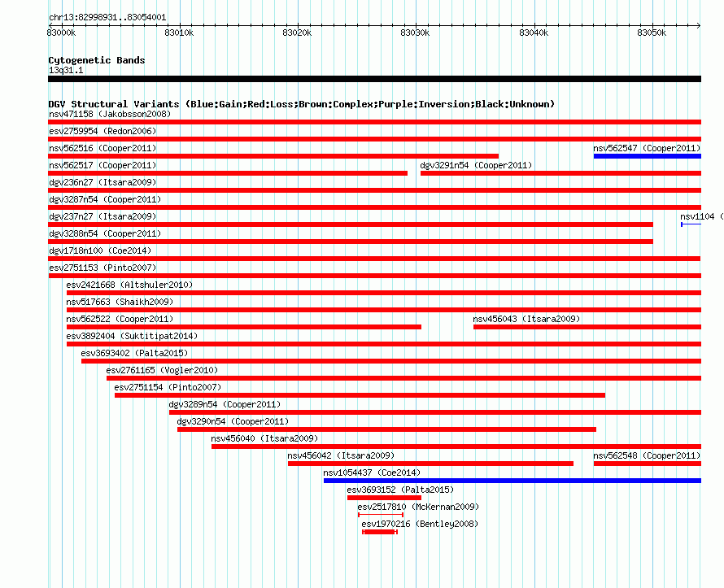The height and width of the screenshot is (588, 724).
Task: Select nsv562522 (Cooper2011) label
Action: pyautogui.click(x=120, y=319)
